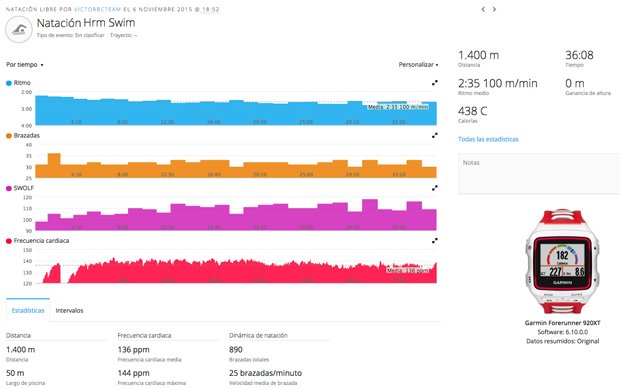Click the red Frecuencia cardiaca legend dot

coord(9,241)
